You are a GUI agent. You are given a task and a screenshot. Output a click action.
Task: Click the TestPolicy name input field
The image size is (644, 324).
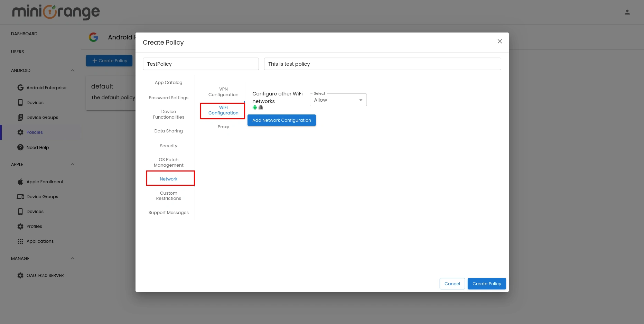(200, 64)
